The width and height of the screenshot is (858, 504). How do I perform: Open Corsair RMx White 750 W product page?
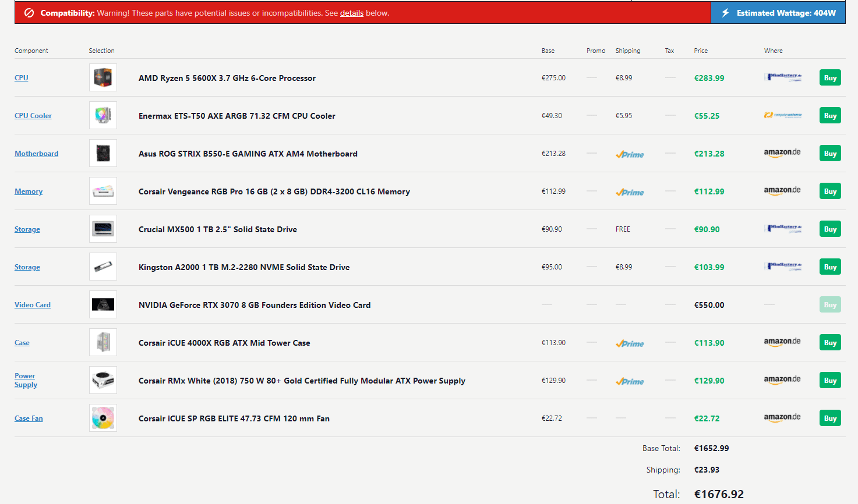tap(302, 381)
